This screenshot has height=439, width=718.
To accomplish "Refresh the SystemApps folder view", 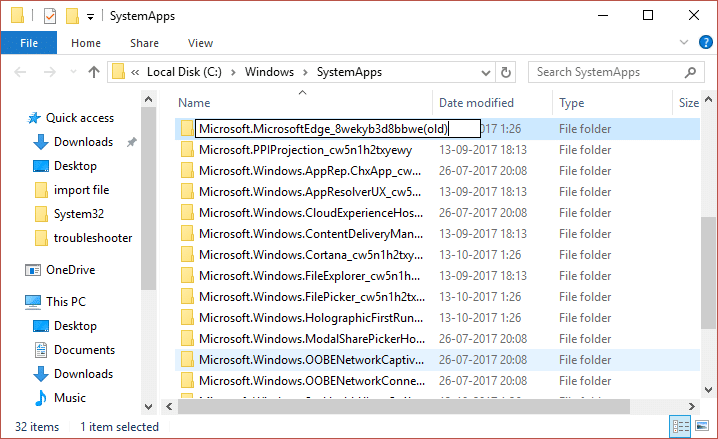I will click(506, 72).
